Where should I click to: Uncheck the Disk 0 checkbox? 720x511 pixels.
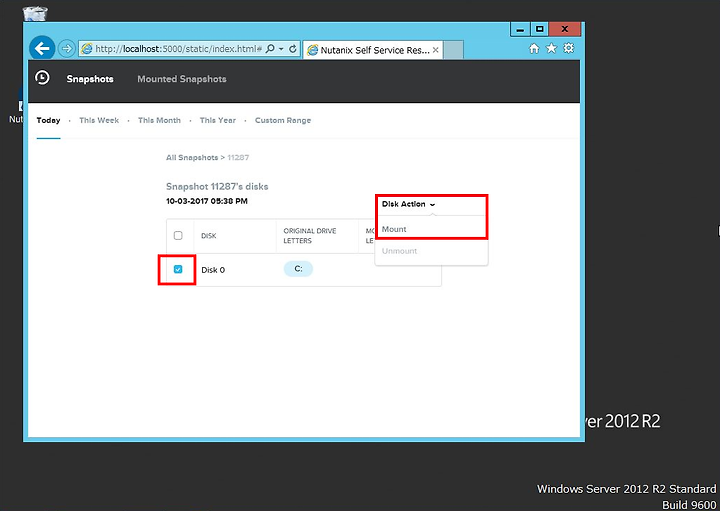[178, 270]
